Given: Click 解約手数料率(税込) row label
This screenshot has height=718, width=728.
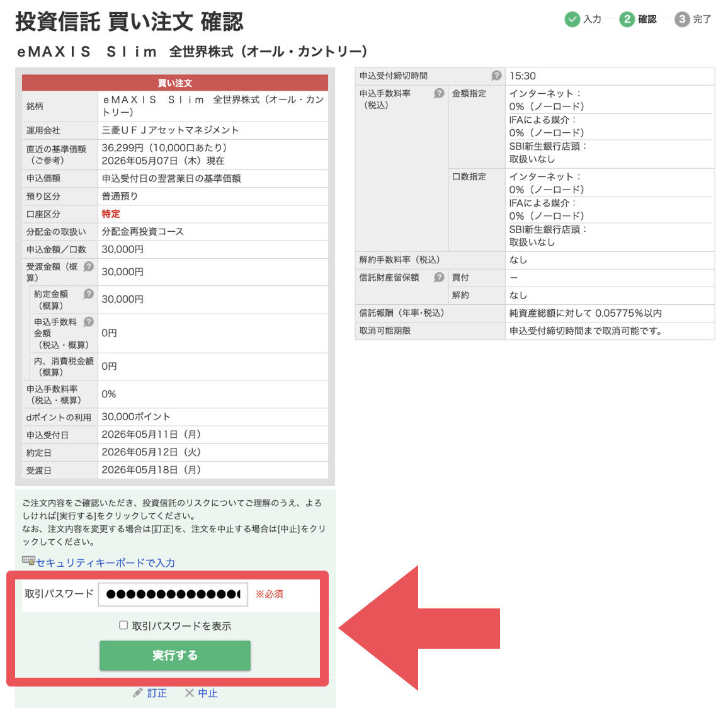Looking at the screenshot, I should tap(399, 259).
